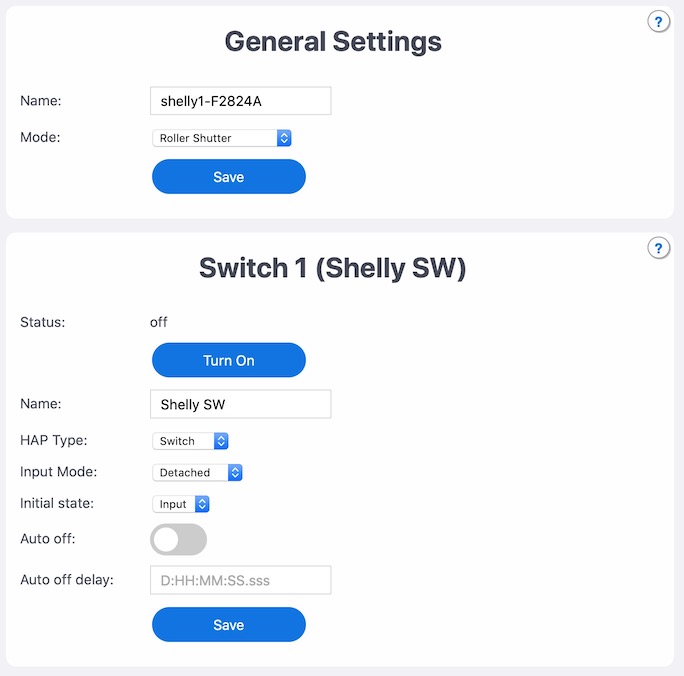Click the off status value text
Viewport: 684px width, 676px height.
[158, 322]
